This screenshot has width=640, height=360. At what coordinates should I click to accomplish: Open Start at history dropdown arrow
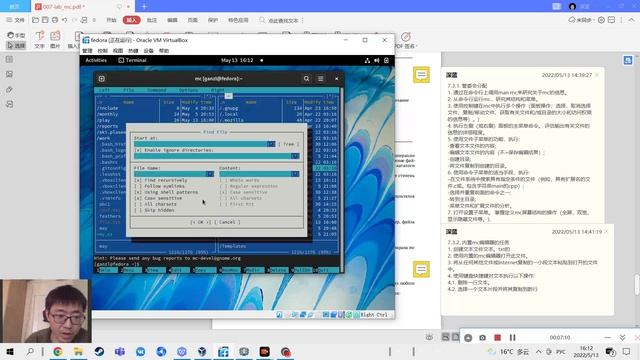point(271,144)
